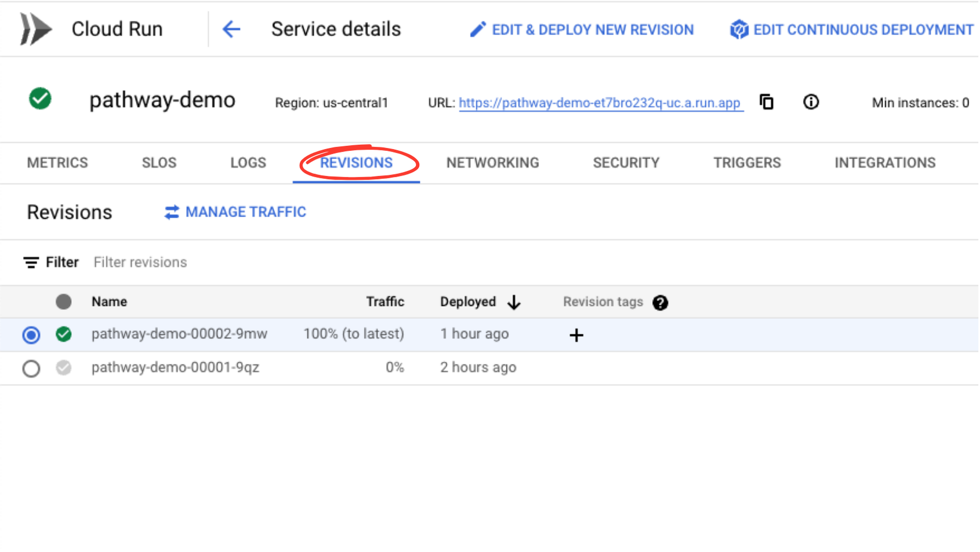Image resolution: width=980 pixels, height=552 pixels.
Task: Add a revision tag with the plus icon
Action: 576,335
